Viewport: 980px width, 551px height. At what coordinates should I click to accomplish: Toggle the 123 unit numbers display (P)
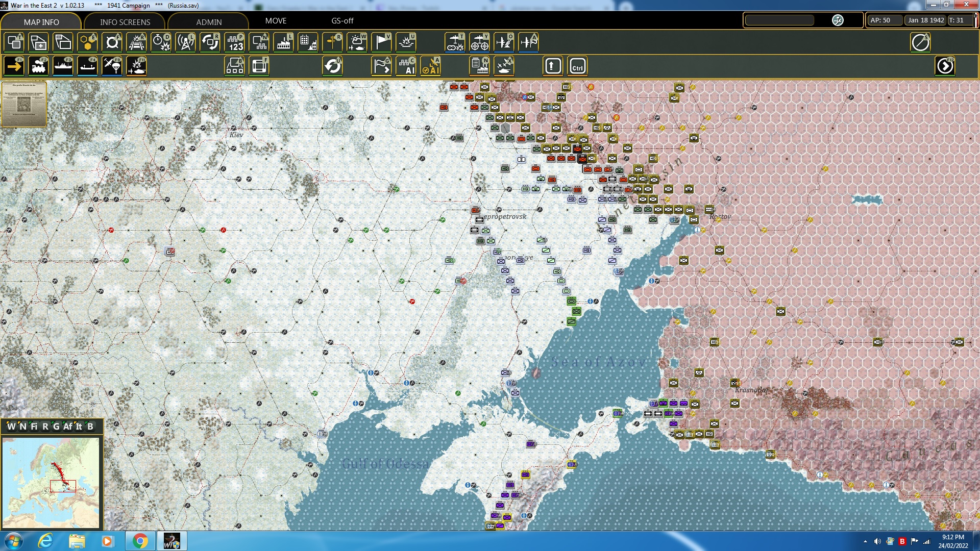click(235, 42)
